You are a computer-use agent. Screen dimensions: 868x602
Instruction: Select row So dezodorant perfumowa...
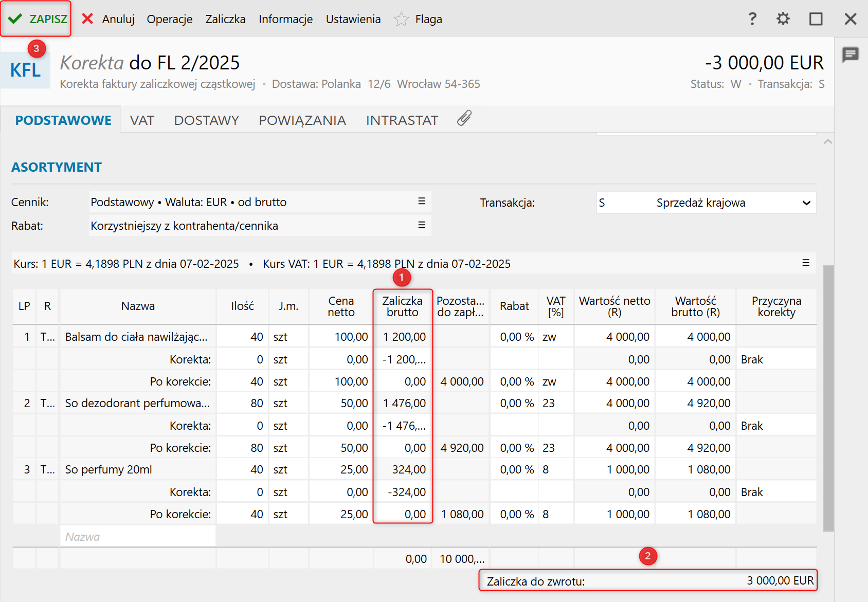point(137,403)
